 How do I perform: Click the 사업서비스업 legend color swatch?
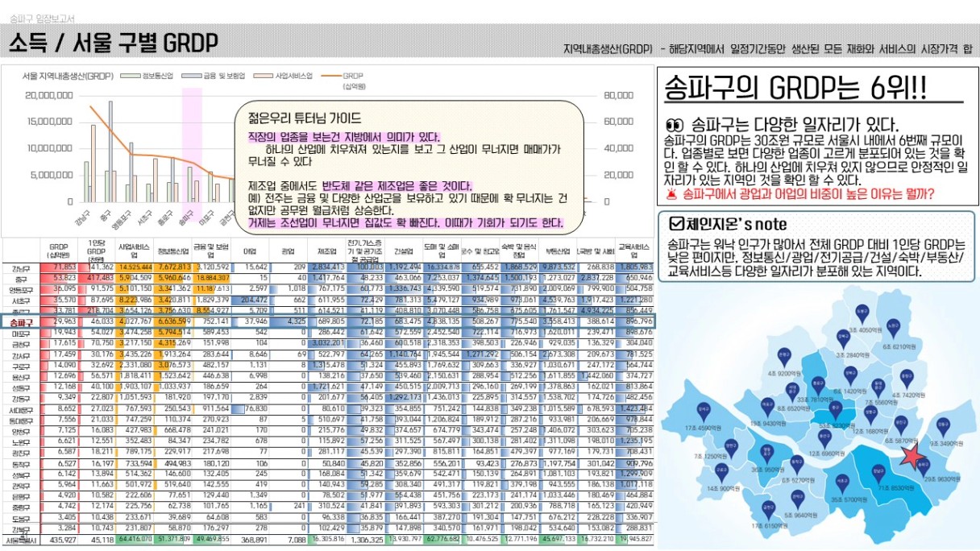coord(264,76)
